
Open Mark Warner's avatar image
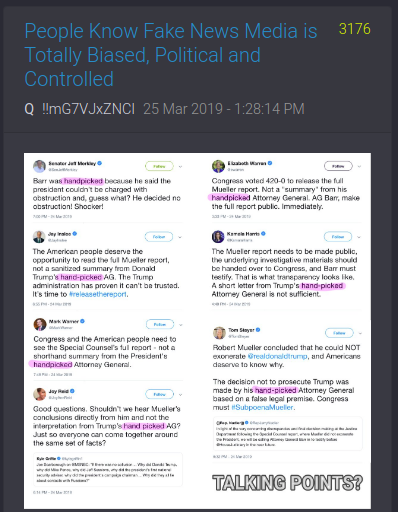point(40,324)
